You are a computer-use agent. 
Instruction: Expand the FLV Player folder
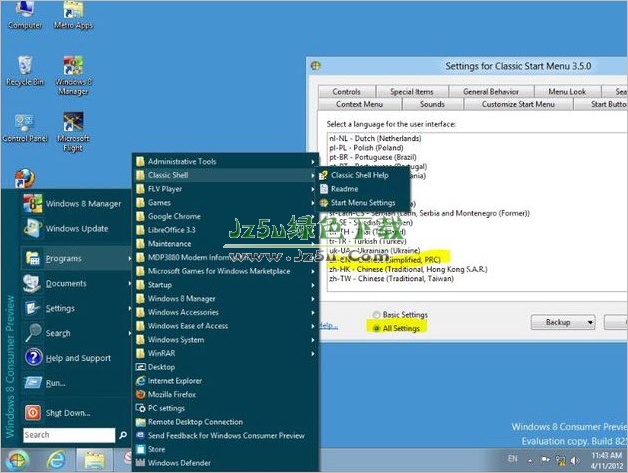[x=225, y=189]
